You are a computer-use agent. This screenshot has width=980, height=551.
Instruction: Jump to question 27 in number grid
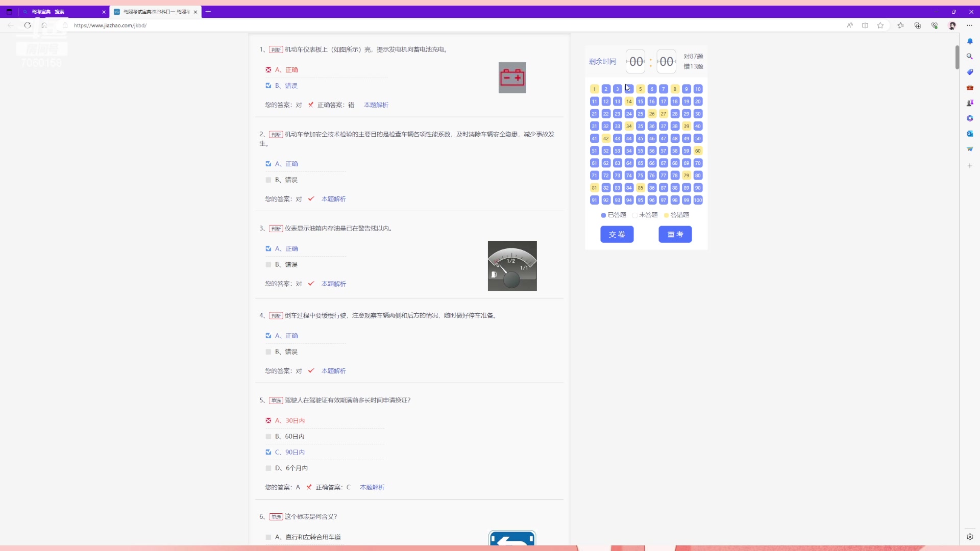click(x=663, y=114)
